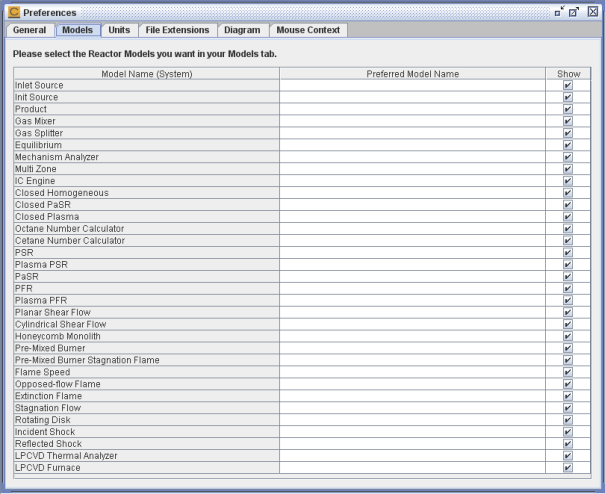
Task: Toggle Show for Plasma PFR
Action: [568, 301]
